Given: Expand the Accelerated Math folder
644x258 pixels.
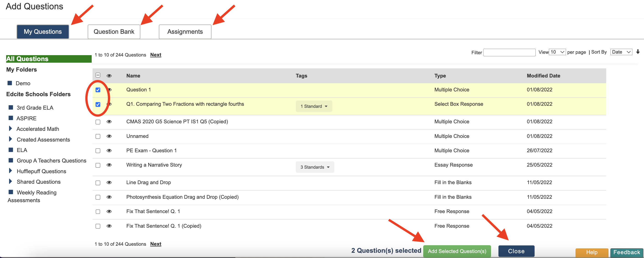Looking at the screenshot, I should (x=10, y=129).
